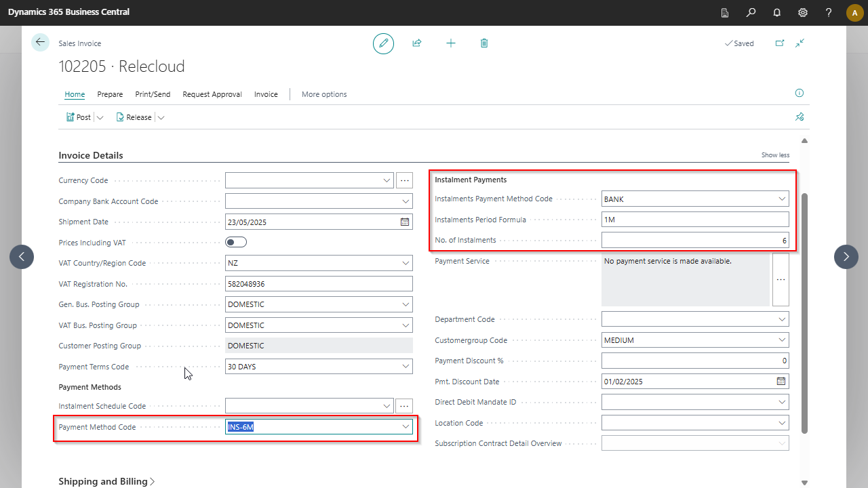Go back using the back arrow
This screenshot has height=488, width=868.
(40, 42)
